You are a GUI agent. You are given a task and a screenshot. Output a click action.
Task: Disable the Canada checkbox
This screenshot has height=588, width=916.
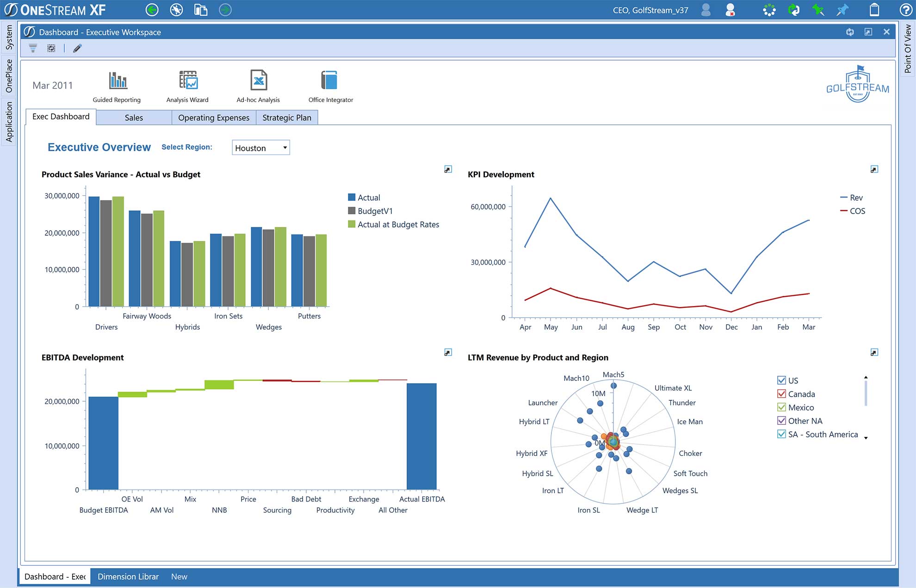click(x=781, y=394)
